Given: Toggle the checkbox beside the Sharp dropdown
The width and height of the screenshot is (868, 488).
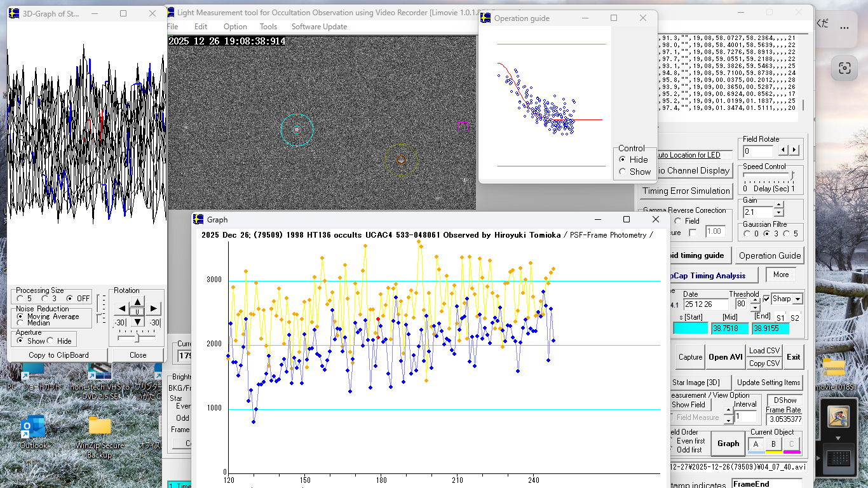Looking at the screenshot, I should [766, 299].
